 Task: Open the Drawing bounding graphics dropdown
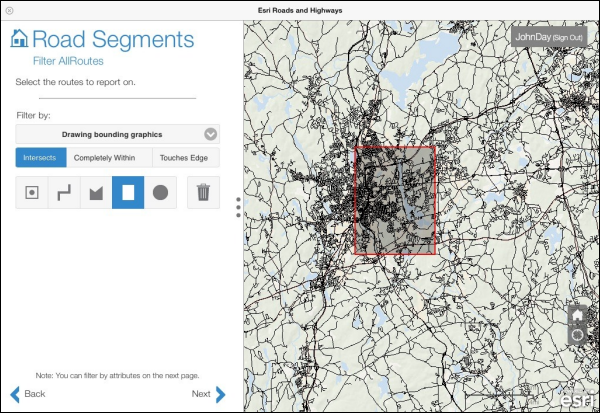(118, 133)
